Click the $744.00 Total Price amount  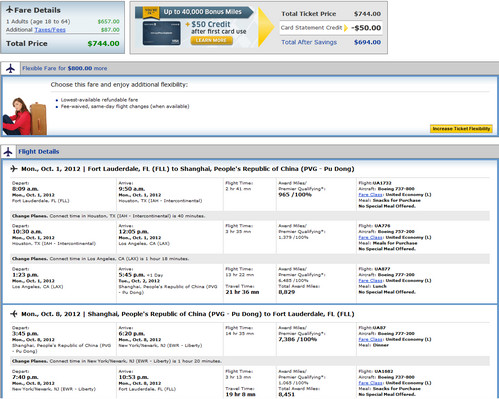[x=103, y=43]
